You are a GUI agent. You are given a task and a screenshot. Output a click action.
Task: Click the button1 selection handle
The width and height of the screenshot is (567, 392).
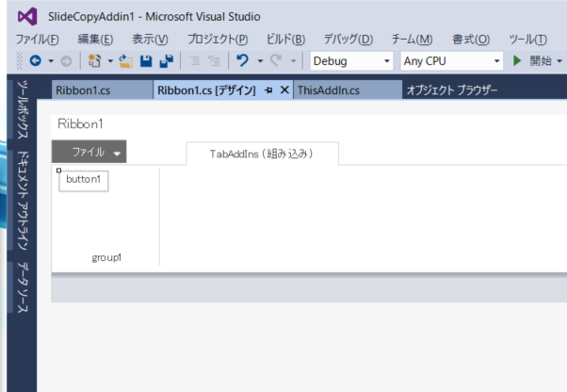pyautogui.click(x=58, y=171)
